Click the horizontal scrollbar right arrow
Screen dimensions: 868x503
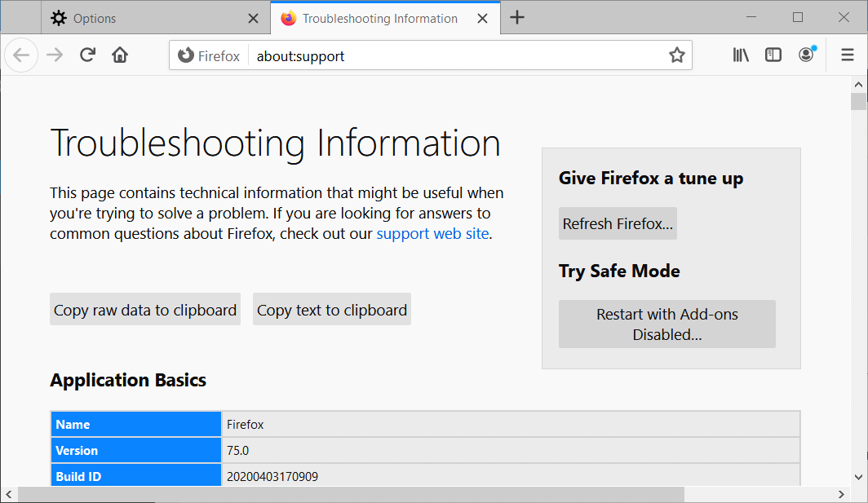pos(841,494)
